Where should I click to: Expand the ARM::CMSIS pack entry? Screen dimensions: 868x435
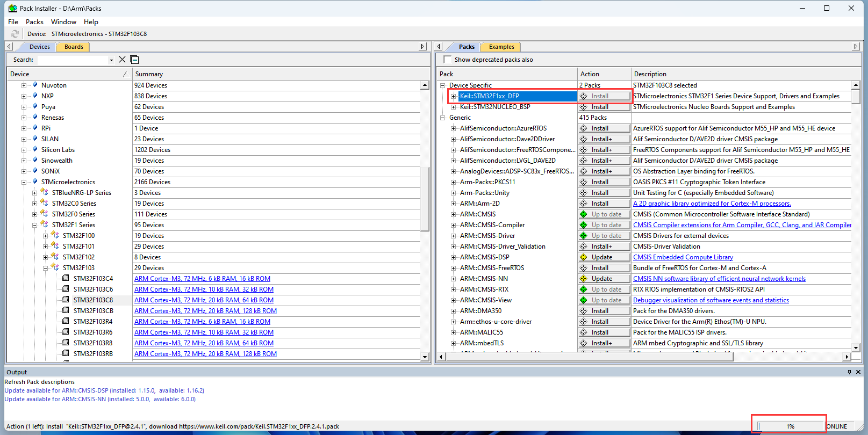click(x=453, y=214)
